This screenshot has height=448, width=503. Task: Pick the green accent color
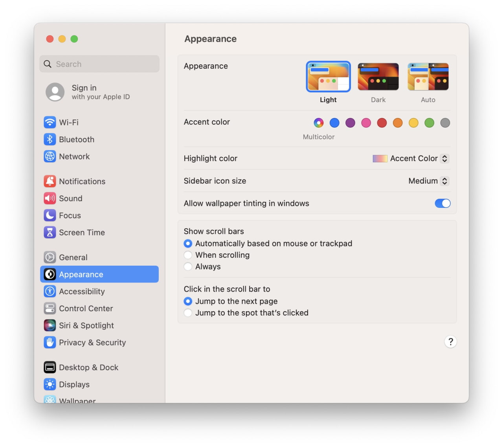[429, 123]
